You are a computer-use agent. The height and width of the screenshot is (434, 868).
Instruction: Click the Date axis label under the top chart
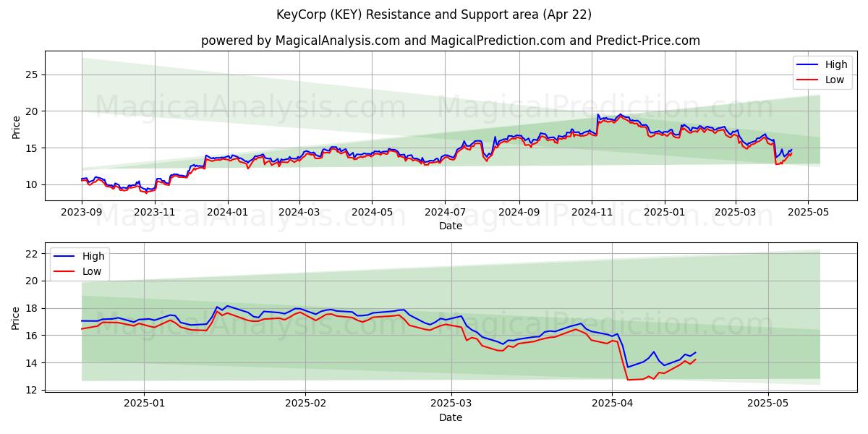click(451, 226)
